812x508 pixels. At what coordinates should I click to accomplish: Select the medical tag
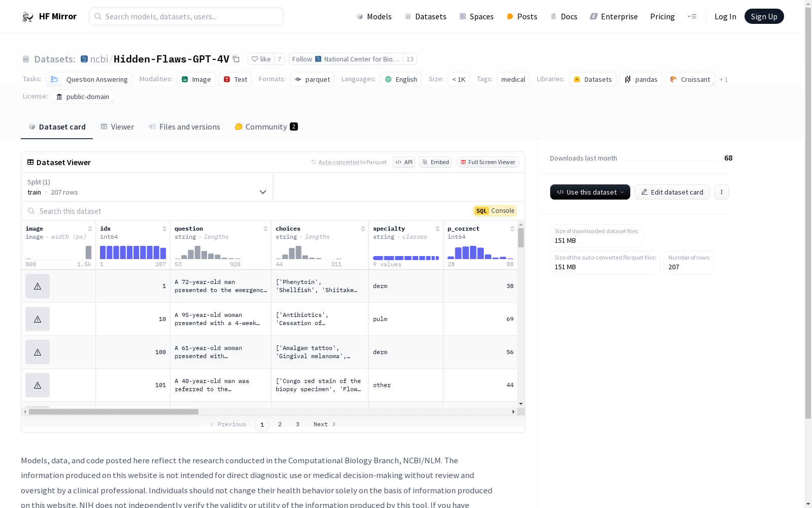click(513, 79)
